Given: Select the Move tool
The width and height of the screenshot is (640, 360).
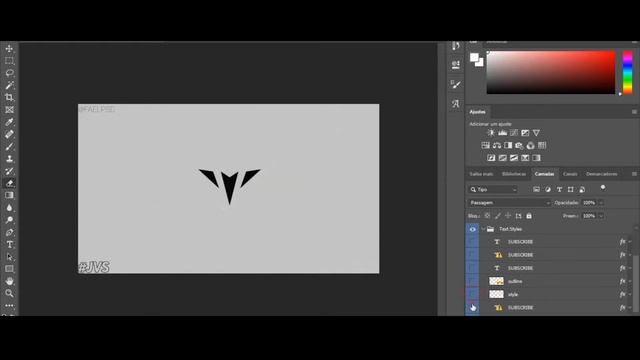Looking at the screenshot, I should pyautogui.click(x=9, y=49).
